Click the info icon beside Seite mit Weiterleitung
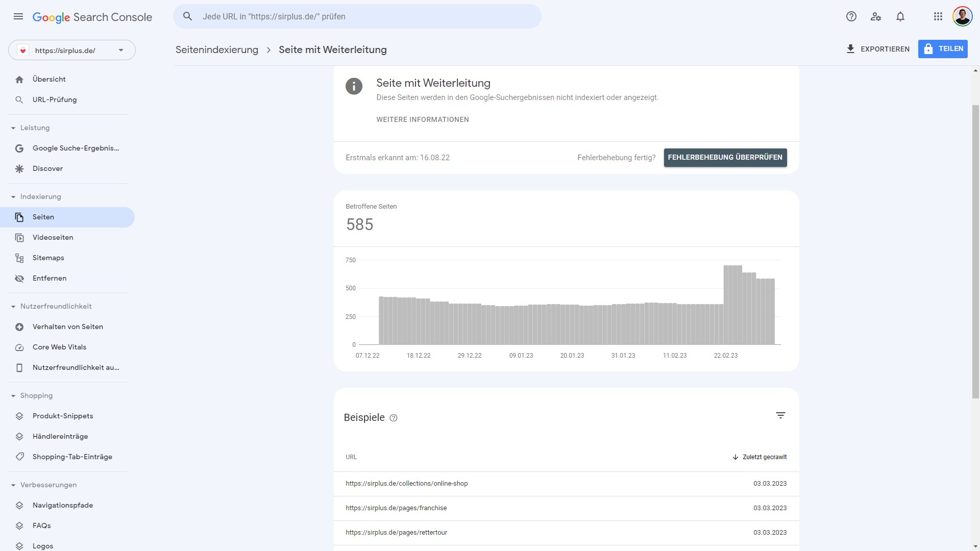The image size is (980, 551). [354, 86]
